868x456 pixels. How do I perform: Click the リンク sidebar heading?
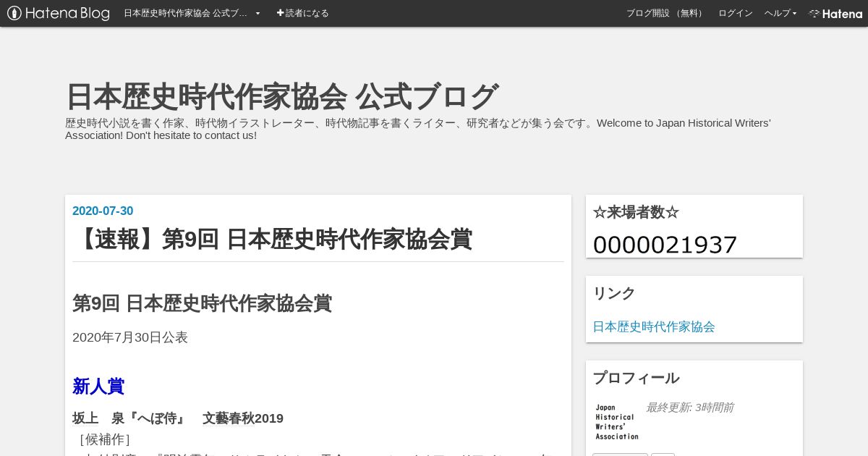pos(614,293)
